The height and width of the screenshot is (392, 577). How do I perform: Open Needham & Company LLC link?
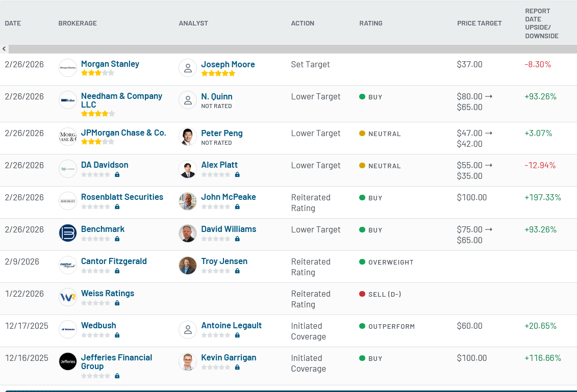pyautogui.click(x=121, y=100)
